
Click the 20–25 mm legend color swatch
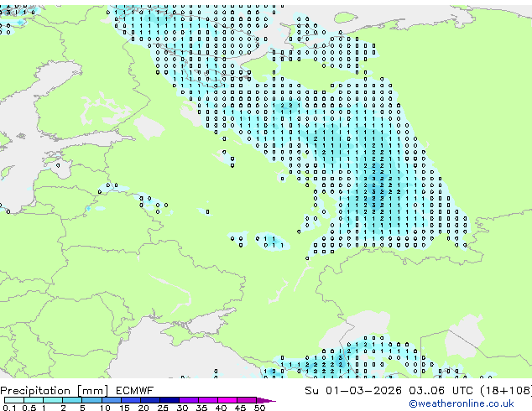click(149, 400)
